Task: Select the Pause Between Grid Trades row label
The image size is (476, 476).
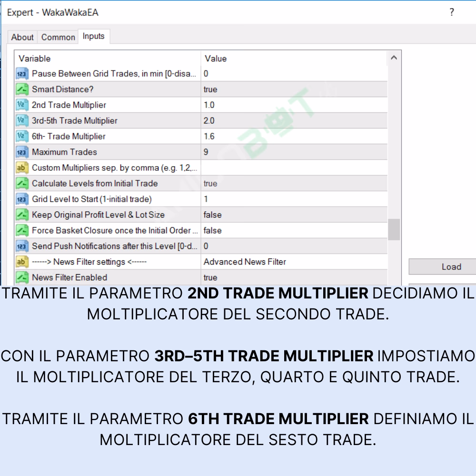Action: pos(114,74)
